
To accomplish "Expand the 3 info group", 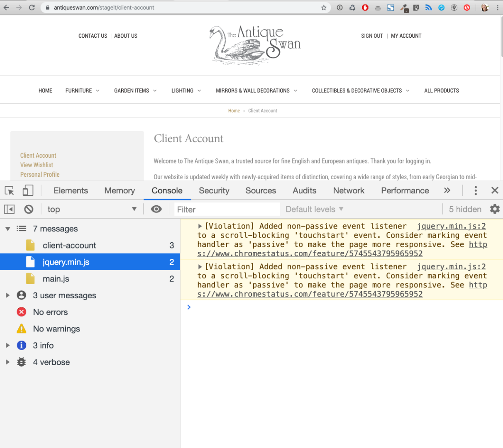I will point(7,345).
